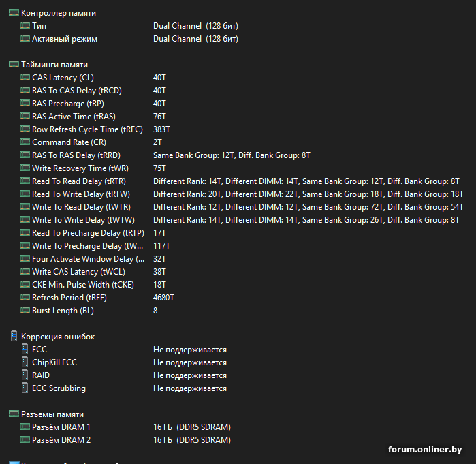
Task: Click the icon next to Write To Read Delay
Action: click(x=25, y=206)
